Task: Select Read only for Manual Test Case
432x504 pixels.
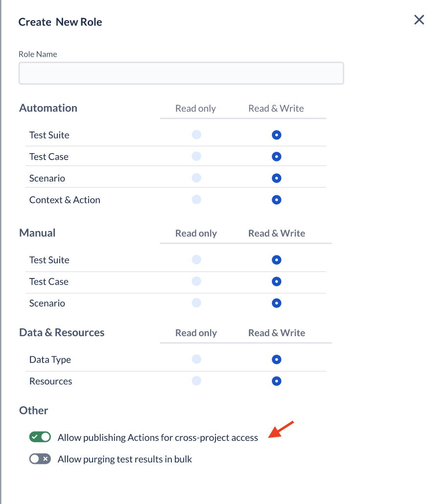Action: point(196,281)
